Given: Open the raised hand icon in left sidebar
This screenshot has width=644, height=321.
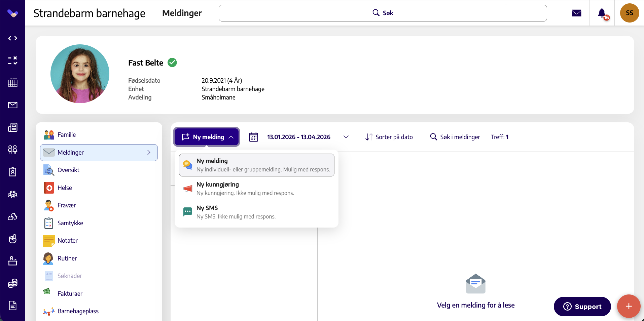Looking at the screenshot, I should point(12,239).
